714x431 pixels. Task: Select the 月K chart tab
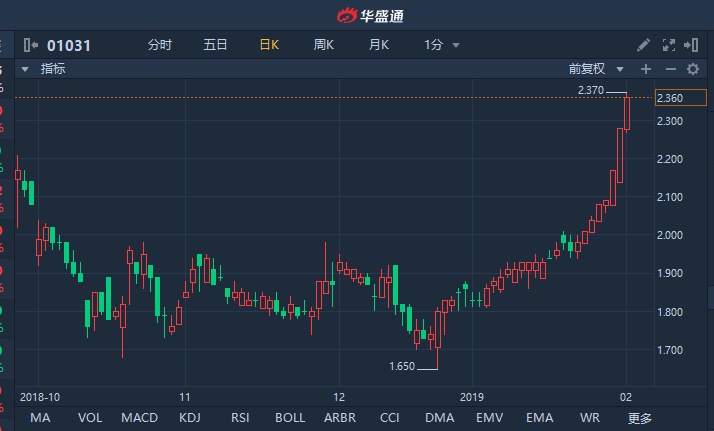click(379, 45)
